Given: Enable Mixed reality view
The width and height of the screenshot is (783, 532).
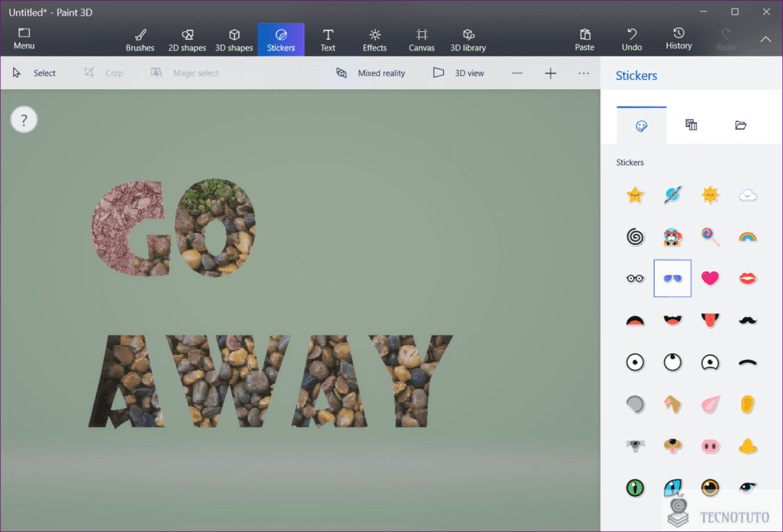Looking at the screenshot, I should [370, 73].
